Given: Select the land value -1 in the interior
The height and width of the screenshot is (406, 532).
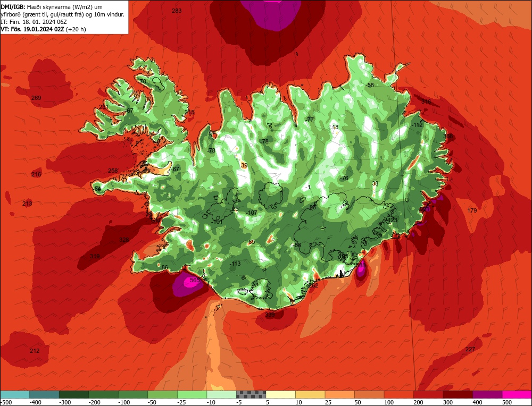Looking at the screenshot, I should (307, 188).
